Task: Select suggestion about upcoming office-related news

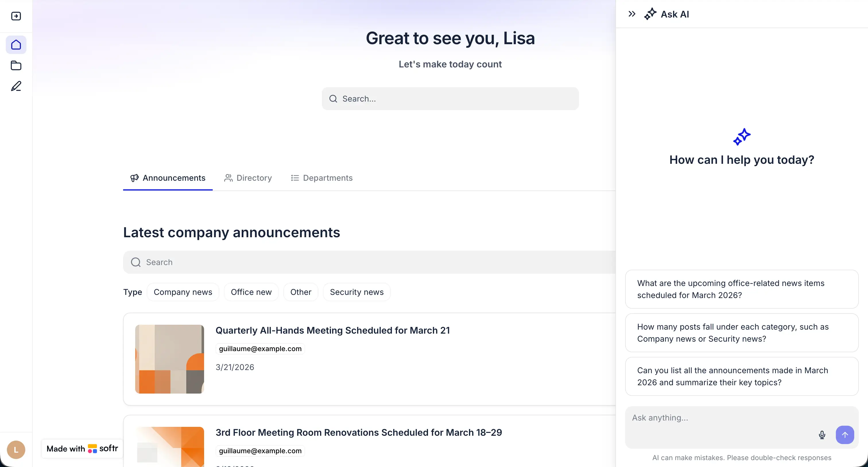Action: (x=742, y=289)
